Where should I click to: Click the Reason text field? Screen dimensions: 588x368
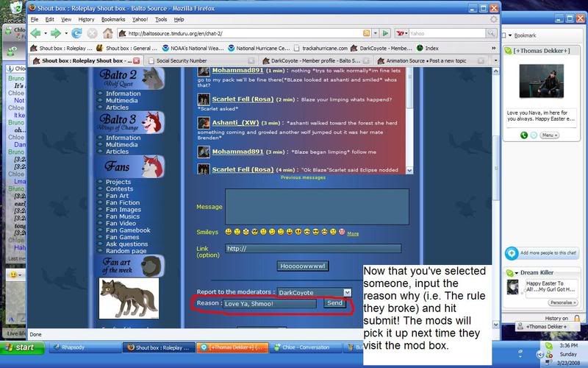coord(270,303)
